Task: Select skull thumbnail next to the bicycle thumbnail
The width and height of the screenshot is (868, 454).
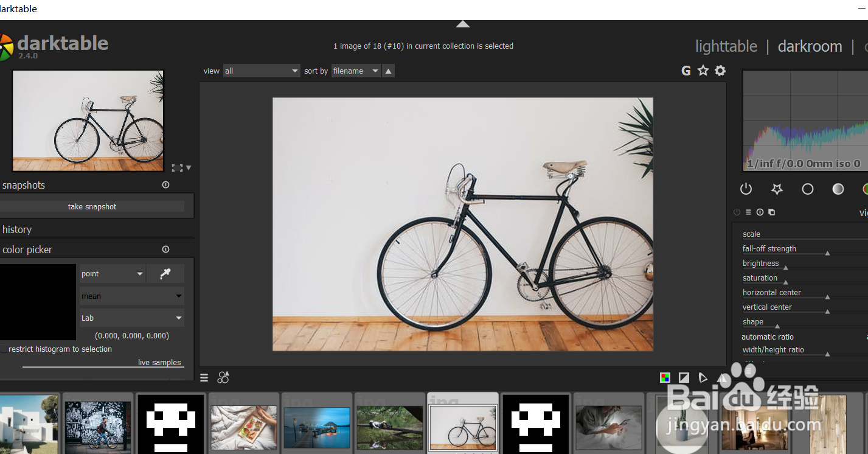Action: [536, 425]
